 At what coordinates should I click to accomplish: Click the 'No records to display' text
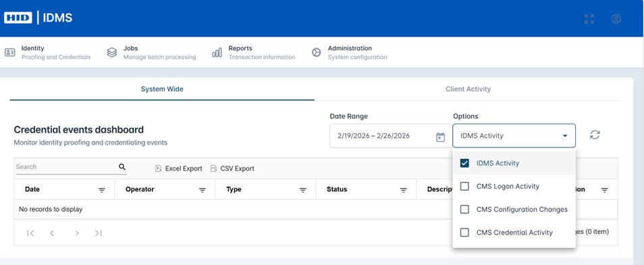click(x=51, y=210)
